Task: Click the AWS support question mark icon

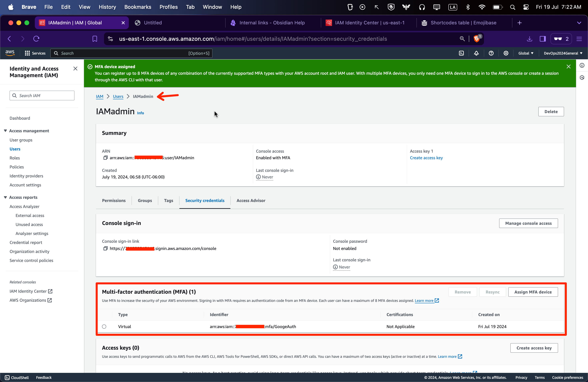Action: point(491,53)
